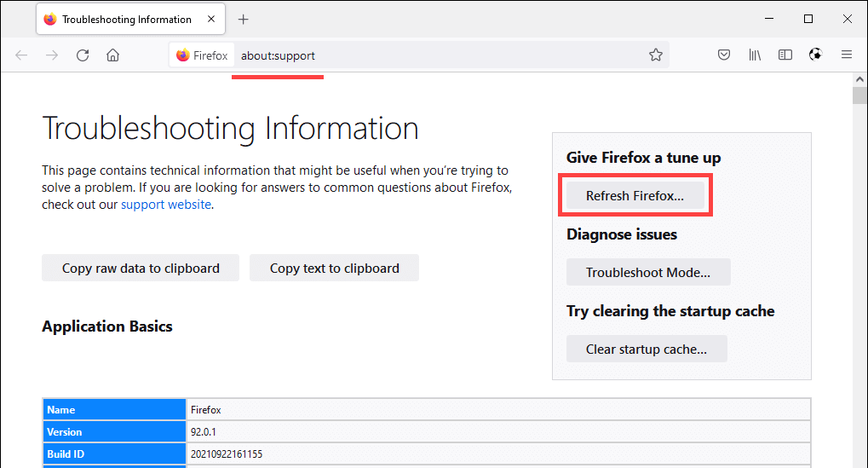Click the Reload page icon
868x468 pixels.
point(83,55)
